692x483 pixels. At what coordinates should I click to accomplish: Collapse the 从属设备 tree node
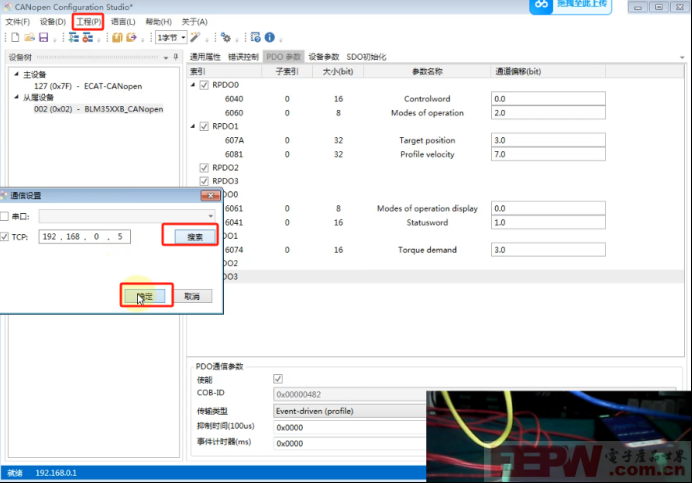click(x=16, y=97)
